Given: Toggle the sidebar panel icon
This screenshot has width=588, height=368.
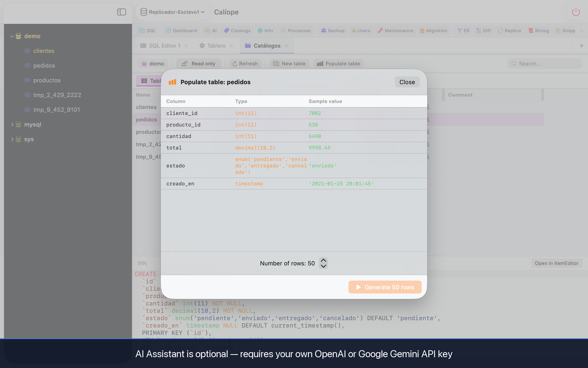Looking at the screenshot, I should (x=122, y=12).
